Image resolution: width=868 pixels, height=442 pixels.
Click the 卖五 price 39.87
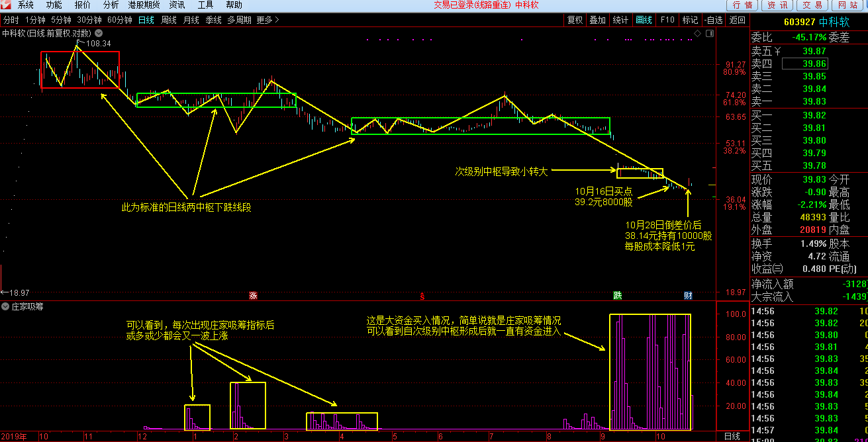814,52
